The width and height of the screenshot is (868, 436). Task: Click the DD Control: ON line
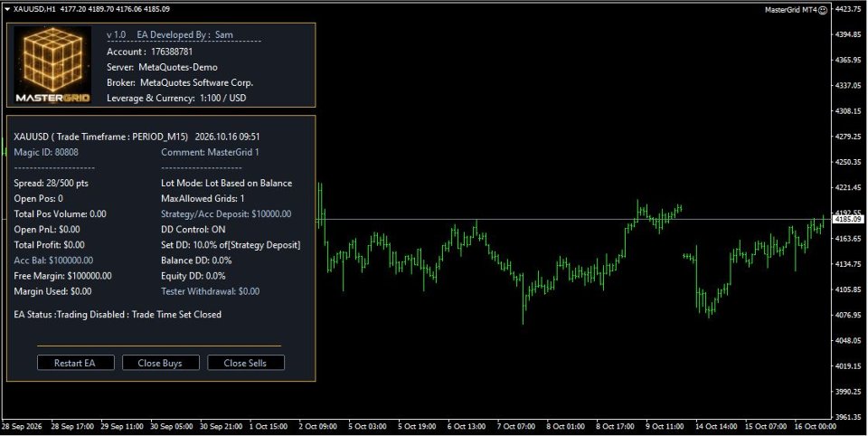[x=193, y=230]
